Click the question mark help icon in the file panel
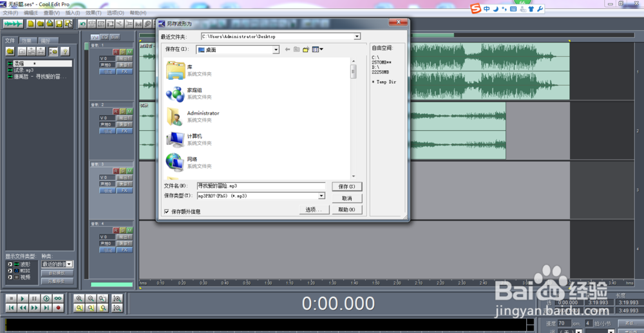644x333 pixels. pos(65,52)
